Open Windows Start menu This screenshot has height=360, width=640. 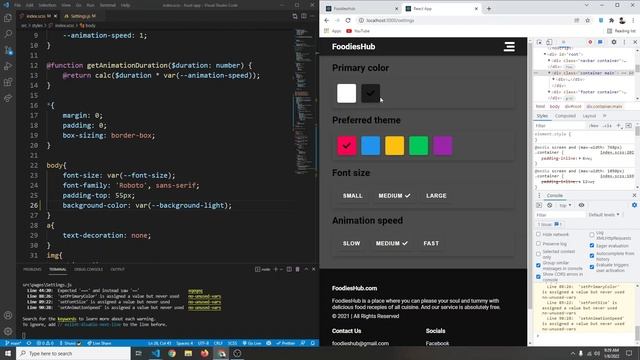click(8, 353)
